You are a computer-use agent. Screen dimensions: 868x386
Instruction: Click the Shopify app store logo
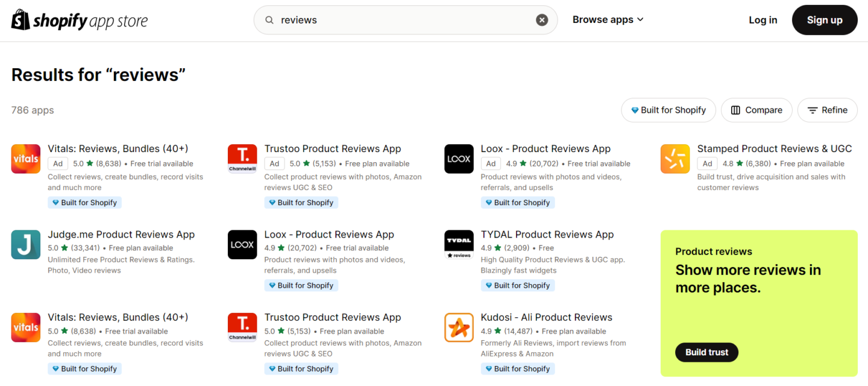coord(80,21)
